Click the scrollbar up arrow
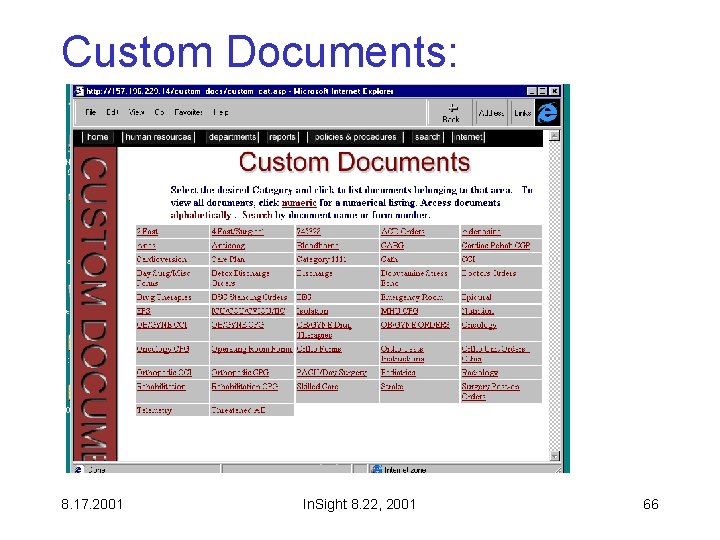 pos(555,136)
